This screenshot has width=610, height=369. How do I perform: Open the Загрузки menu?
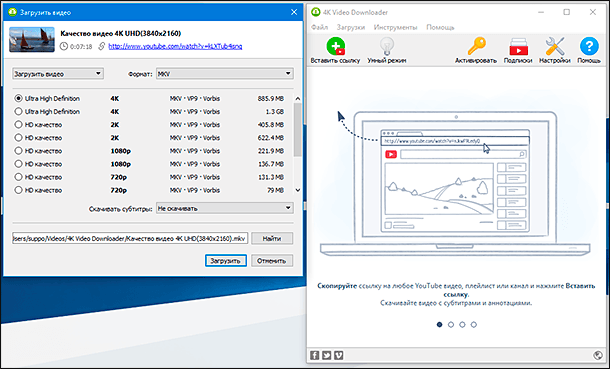tap(351, 27)
